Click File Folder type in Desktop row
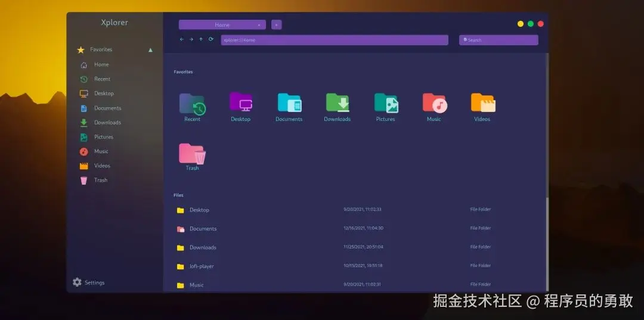The height and width of the screenshot is (320, 644). point(481,209)
